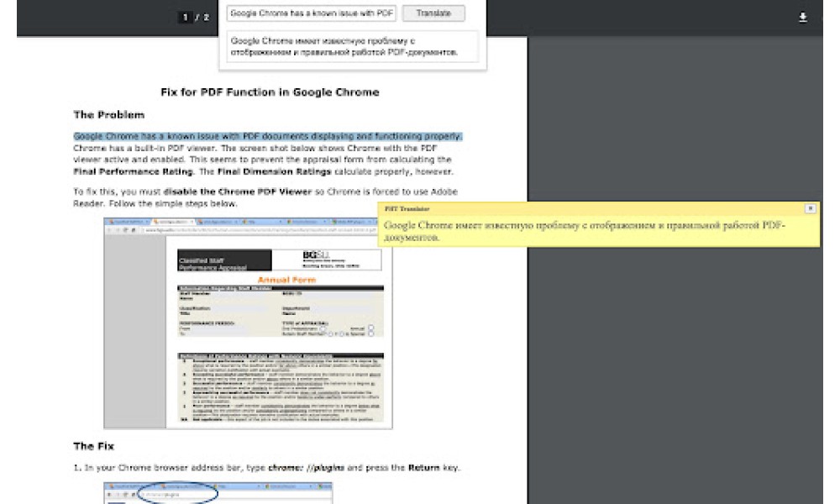
Task: Click the "chrome://plugins" text in step 1
Action: 306,468
